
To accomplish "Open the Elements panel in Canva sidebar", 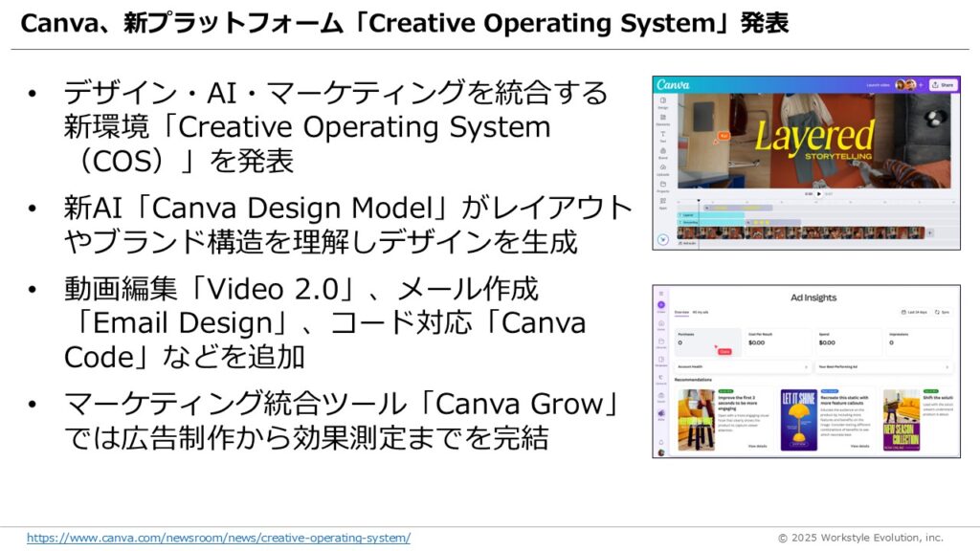I will (663, 119).
